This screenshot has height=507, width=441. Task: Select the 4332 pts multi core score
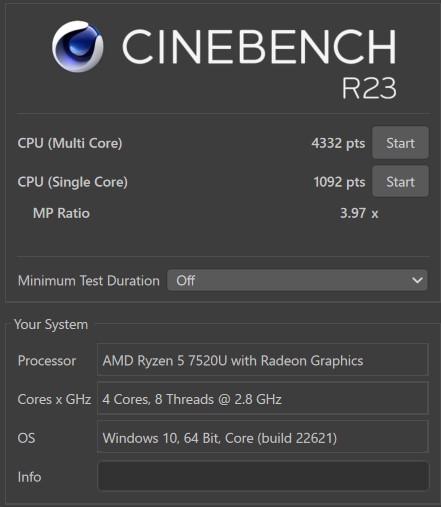coord(338,143)
